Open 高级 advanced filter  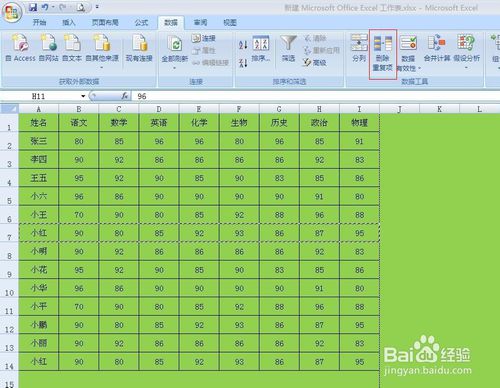click(x=315, y=62)
